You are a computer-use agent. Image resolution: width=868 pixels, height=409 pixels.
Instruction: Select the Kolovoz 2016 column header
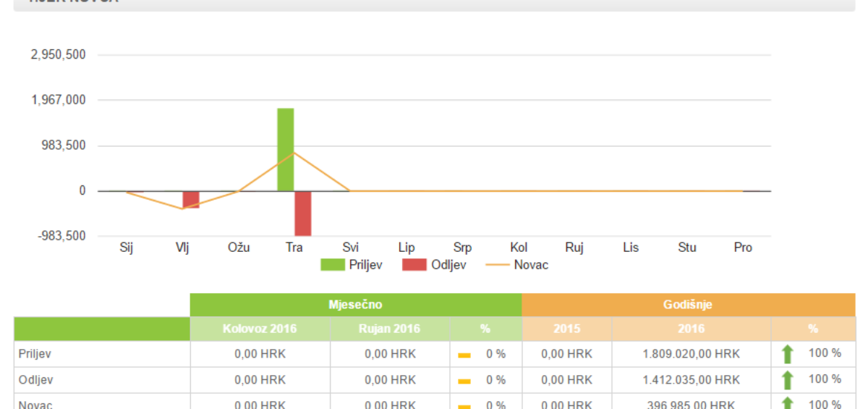[x=260, y=329]
